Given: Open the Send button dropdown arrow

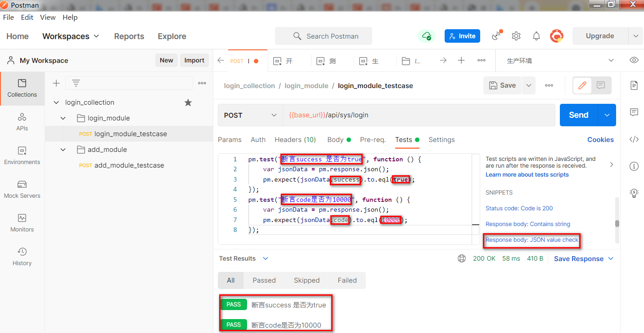Looking at the screenshot, I should tap(607, 115).
